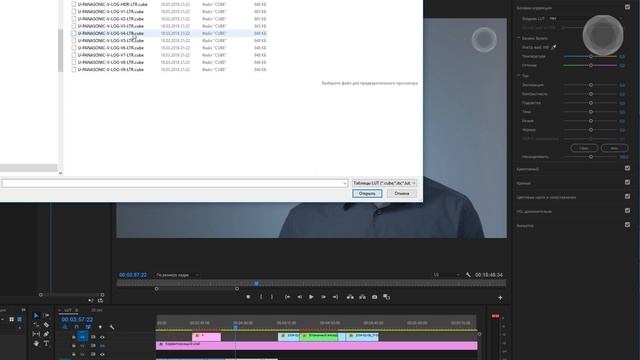Screen dimensions: 640x360
Task: Select the Hand tool
Action: coord(36,344)
